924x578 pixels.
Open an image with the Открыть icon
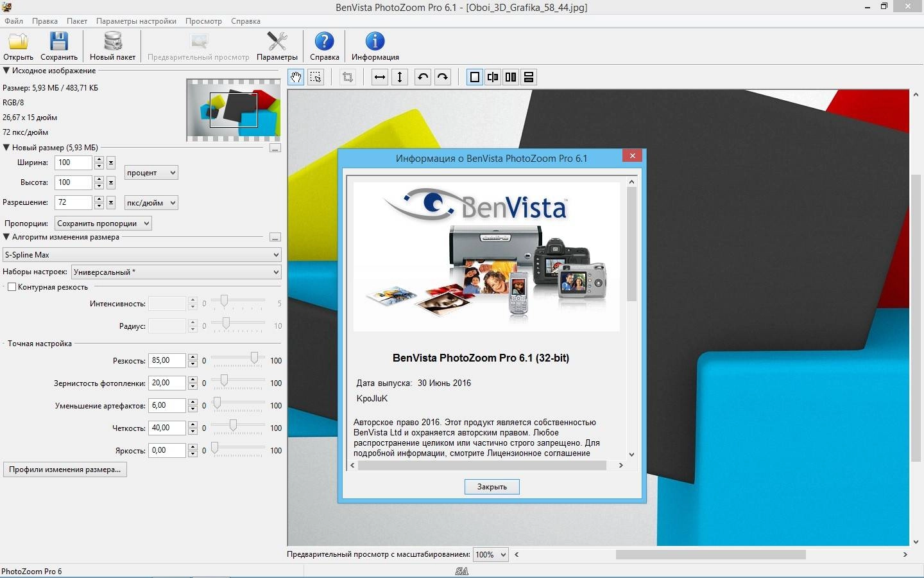(x=18, y=46)
